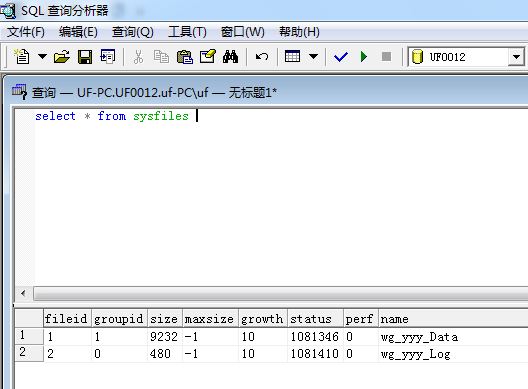Click the New Query toolbar icon
This screenshot has width=528, height=389.
[x=22, y=56]
